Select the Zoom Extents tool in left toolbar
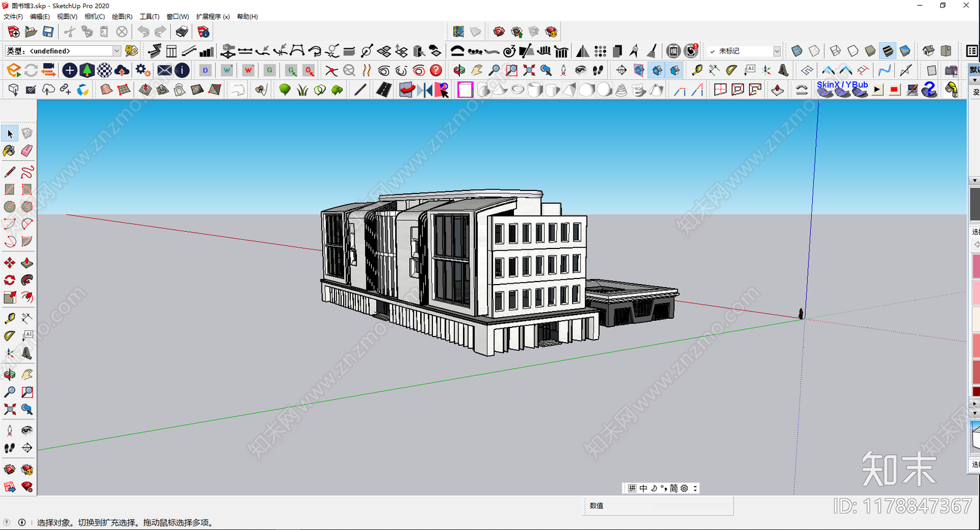 [x=10, y=409]
